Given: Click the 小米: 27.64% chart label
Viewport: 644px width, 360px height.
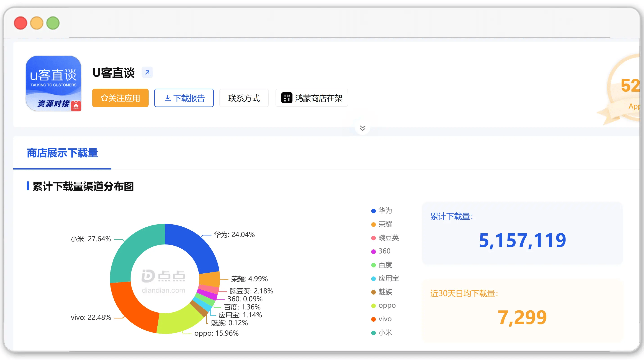Looking at the screenshot, I should pyautogui.click(x=91, y=239).
